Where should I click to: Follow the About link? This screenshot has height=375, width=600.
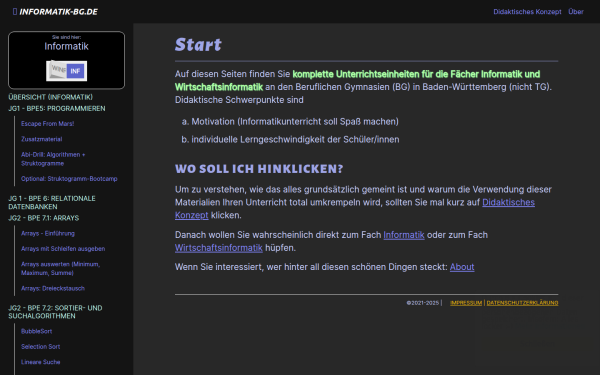click(x=462, y=267)
